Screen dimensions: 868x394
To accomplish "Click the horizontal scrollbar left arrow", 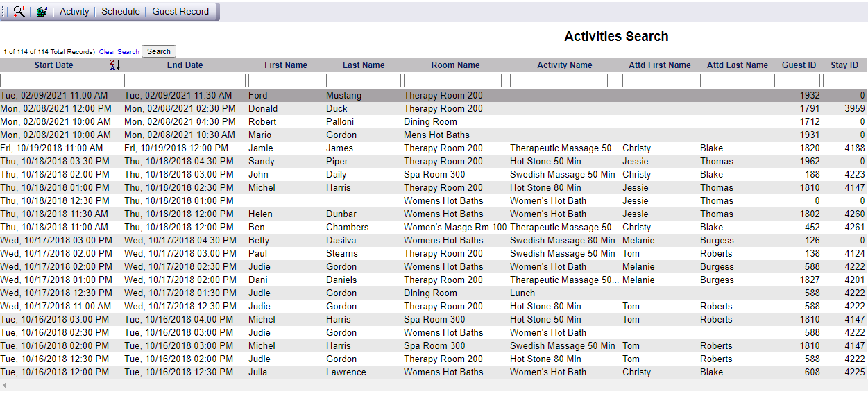I will [x=4, y=385].
